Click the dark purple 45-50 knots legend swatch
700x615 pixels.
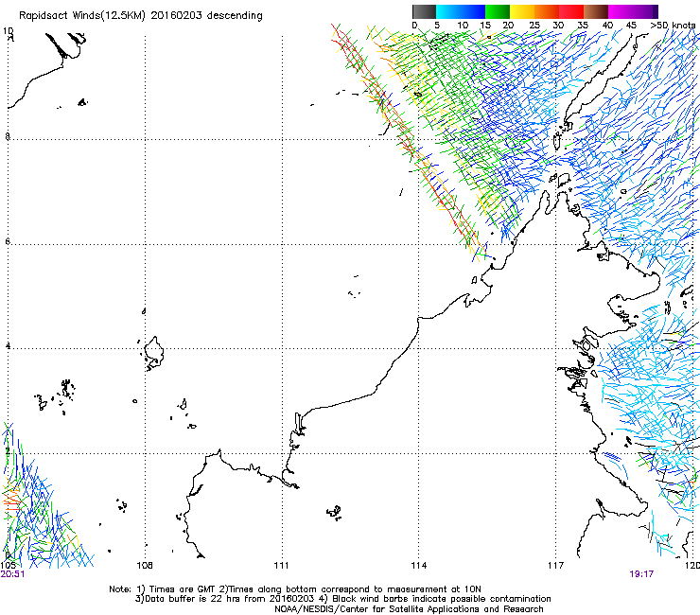(x=645, y=11)
